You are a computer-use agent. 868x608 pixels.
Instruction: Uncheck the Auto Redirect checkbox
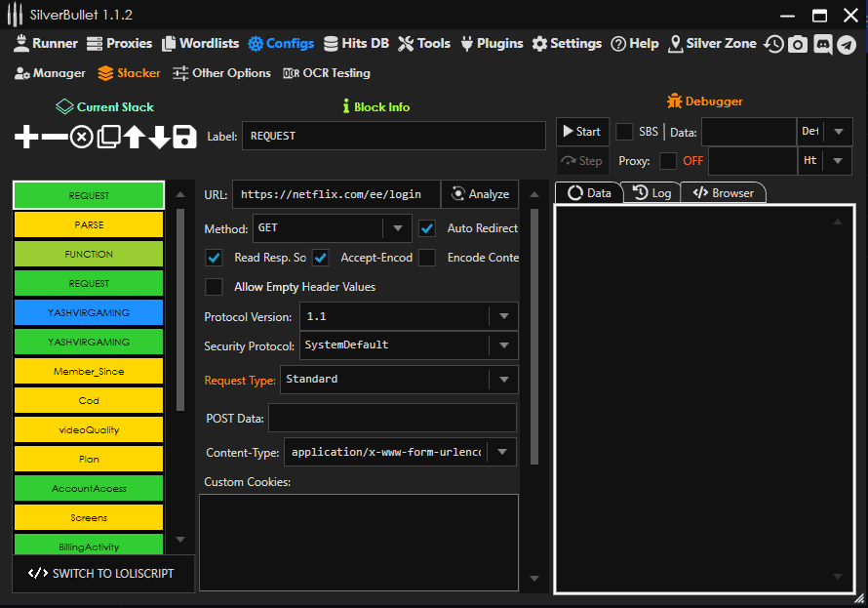point(427,228)
